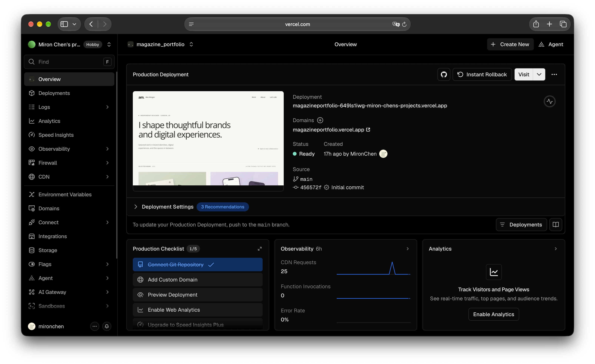Expand the CDN sidebar submenu

point(108,177)
